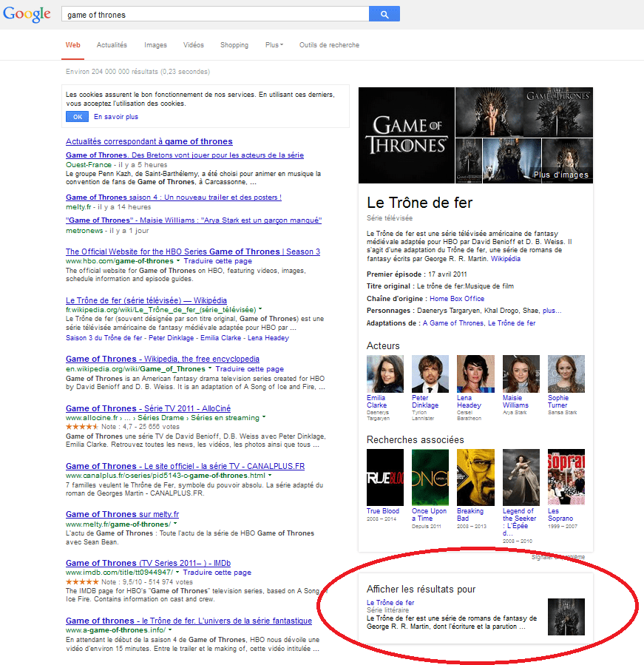
Task: Open True Blood related search poster
Action: [385, 477]
